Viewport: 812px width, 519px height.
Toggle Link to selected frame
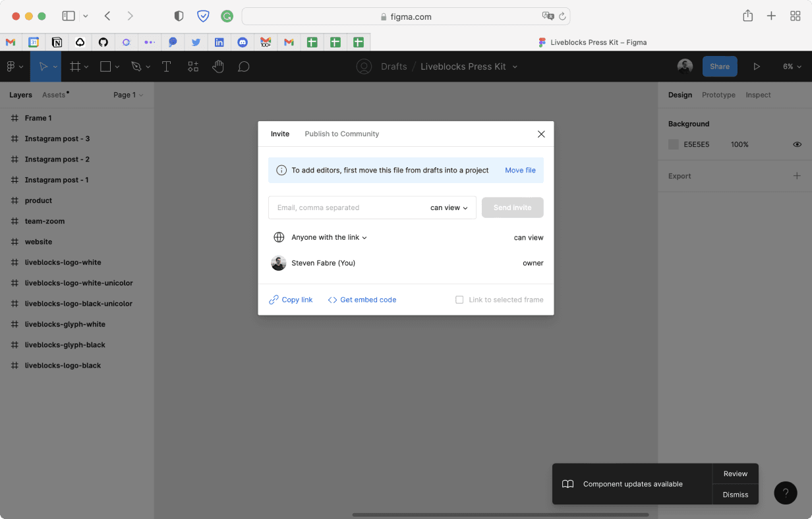pyautogui.click(x=459, y=300)
